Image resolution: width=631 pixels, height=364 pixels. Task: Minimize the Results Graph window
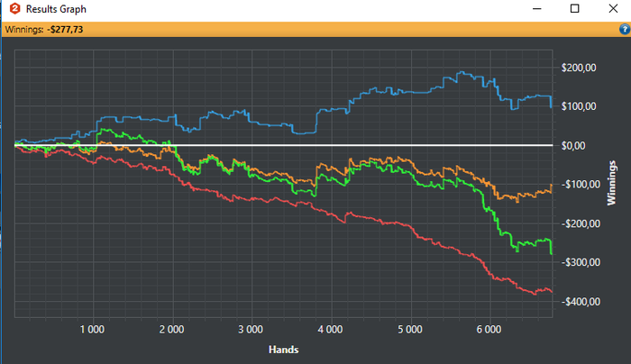537,9
